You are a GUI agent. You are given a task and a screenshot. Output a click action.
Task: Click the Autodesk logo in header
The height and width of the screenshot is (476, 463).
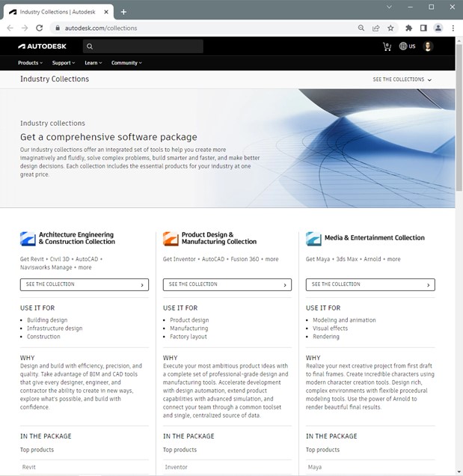click(42, 46)
